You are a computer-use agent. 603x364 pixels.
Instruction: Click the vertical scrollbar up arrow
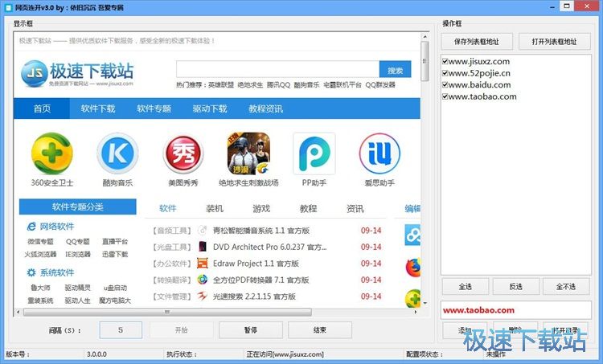425,37
